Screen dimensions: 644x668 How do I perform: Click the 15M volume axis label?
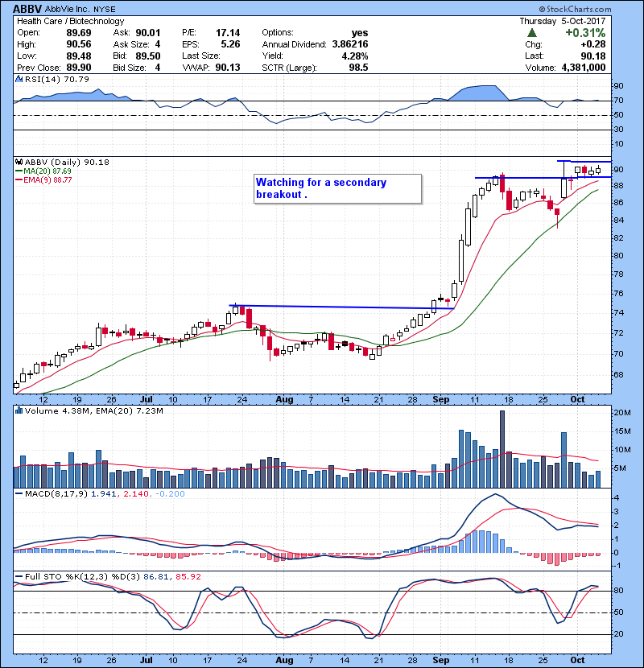621,431
